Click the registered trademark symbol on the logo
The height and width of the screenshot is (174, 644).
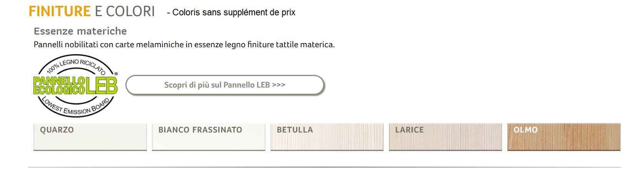(x=116, y=73)
